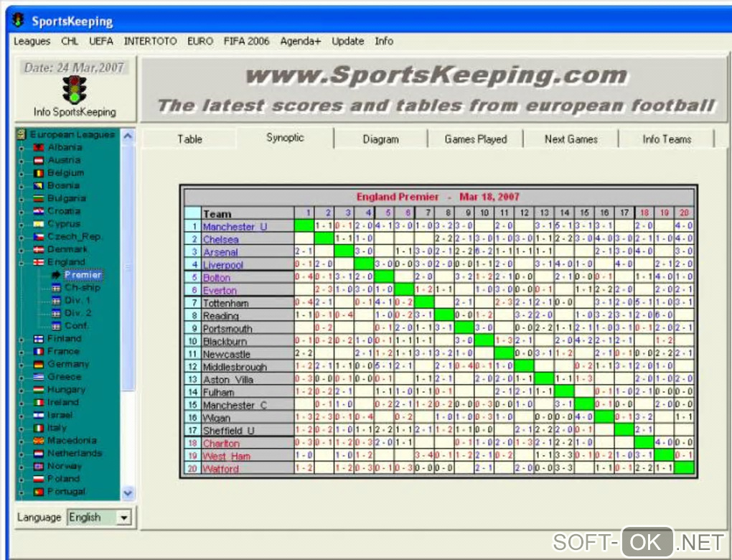The height and width of the screenshot is (560, 732).
Task: Switch to the Next Games tab
Action: pyautogui.click(x=571, y=139)
